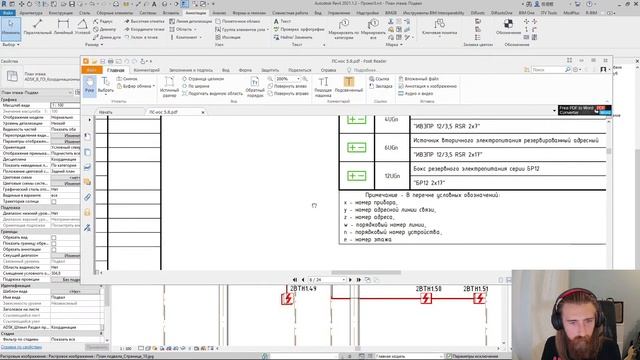
Task: Open the attachments paperclip panel in Foxit sidebar
Action: 87,197
